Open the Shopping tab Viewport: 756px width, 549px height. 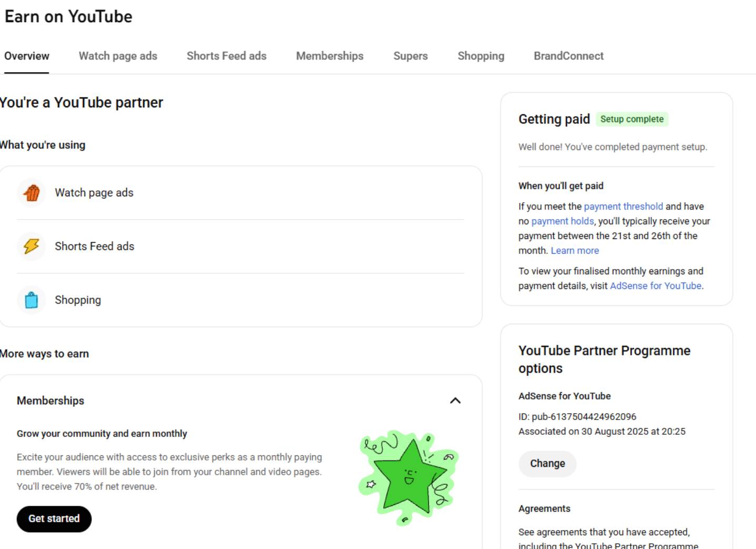(481, 56)
